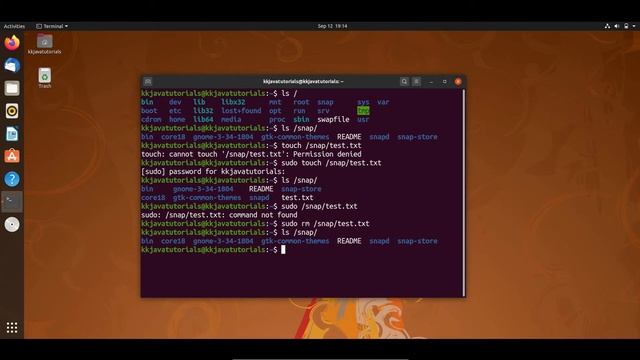
Task: Click the highlighted 'tmp' directory entry
Action: pos(363,111)
